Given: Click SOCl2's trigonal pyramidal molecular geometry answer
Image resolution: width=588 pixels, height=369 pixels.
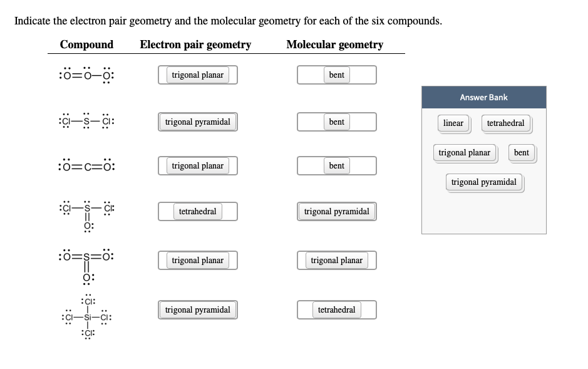Looking at the screenshot, I should (x=336, y=211).
